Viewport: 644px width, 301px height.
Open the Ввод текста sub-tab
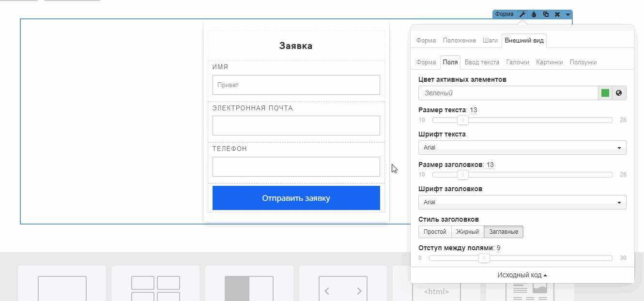(x=481, y=62)
